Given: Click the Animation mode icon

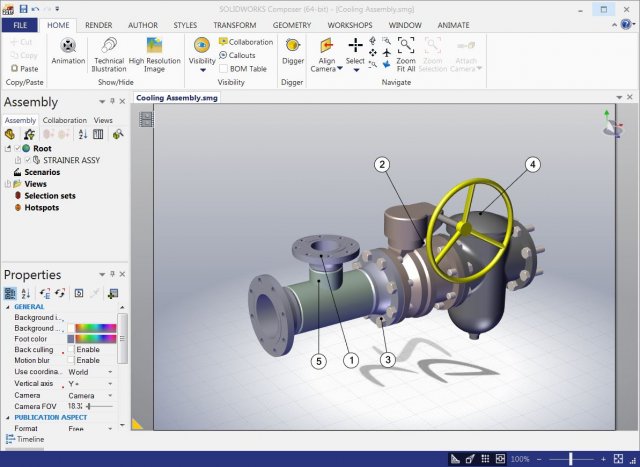Looking at the screenshot, I should [68, 45].
